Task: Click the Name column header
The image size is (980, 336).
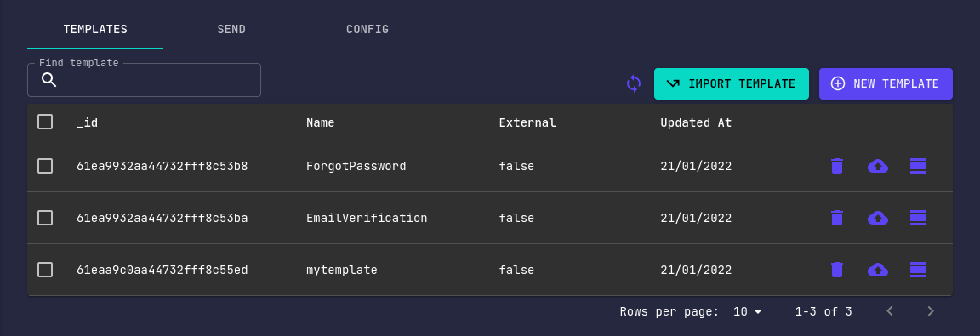Action: coord(320,123)
